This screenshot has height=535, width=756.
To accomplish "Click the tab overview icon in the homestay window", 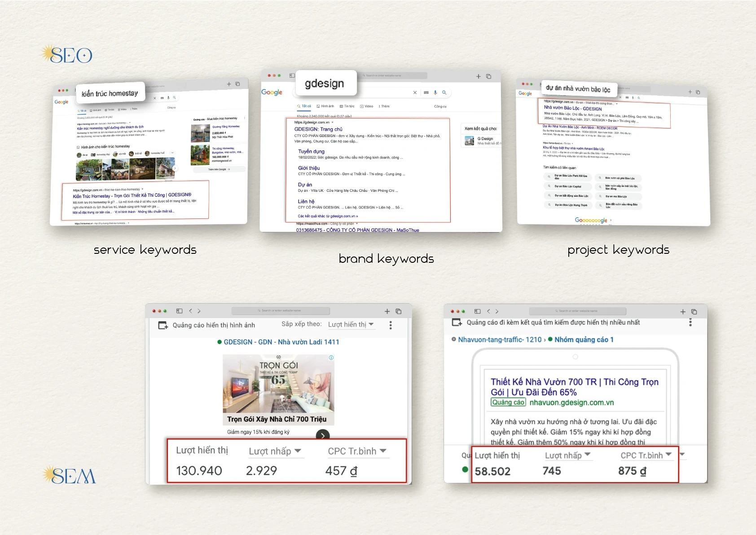I will point(237,84).
